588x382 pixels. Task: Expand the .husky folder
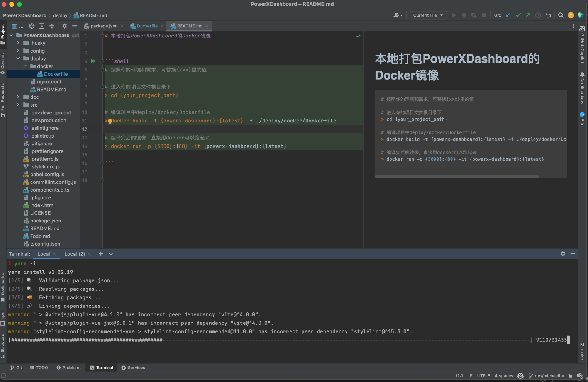click(x=18, y=43)
